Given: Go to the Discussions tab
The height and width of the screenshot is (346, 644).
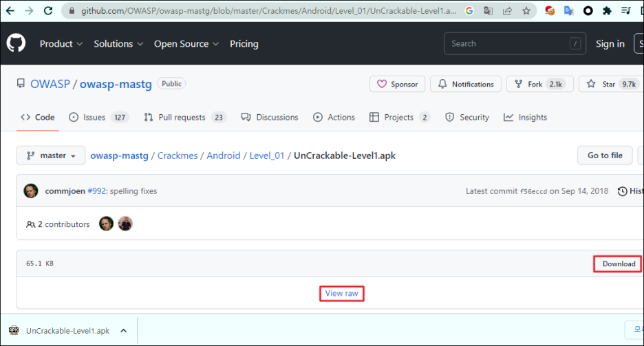Looking at the screenshot, I should pos(270,118).
